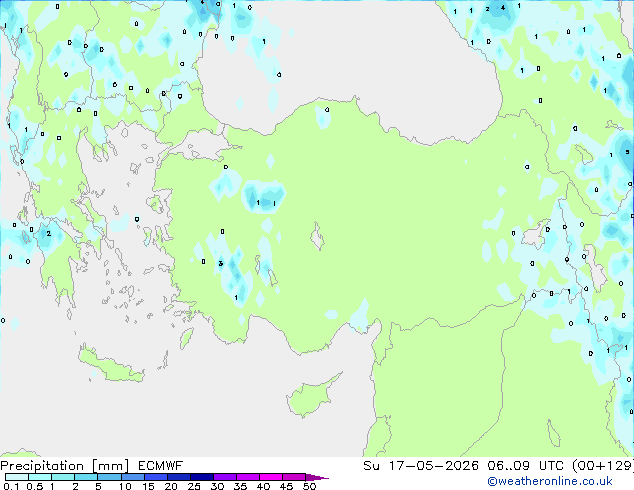
Task: Click the '0.5' legend scale label
Action: 35,486
